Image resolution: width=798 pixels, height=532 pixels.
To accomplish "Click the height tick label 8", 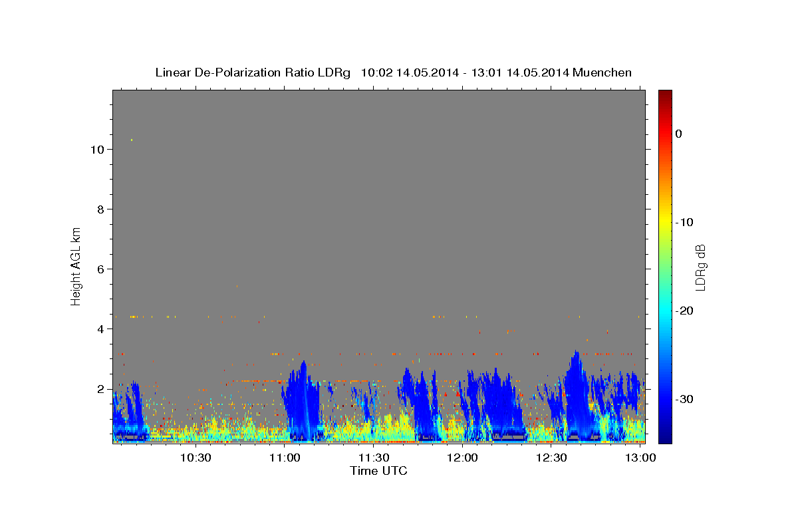I will click(x=100, y=209).
